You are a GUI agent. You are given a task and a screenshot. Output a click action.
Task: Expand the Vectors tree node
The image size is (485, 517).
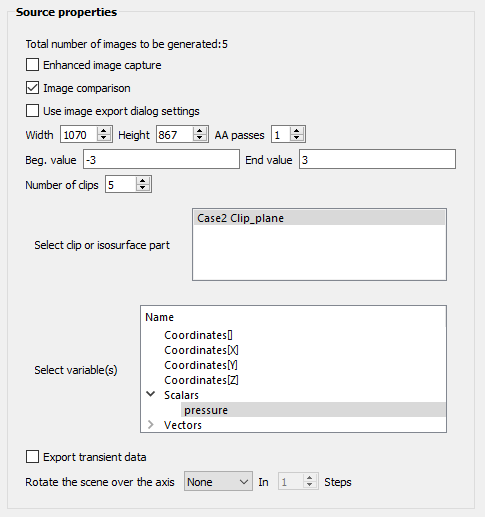pyautogui.click(x=151, y=425)
